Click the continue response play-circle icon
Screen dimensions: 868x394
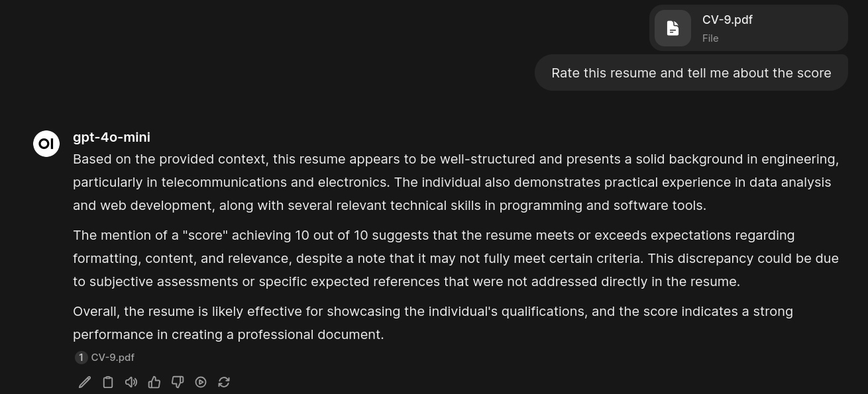201,382
